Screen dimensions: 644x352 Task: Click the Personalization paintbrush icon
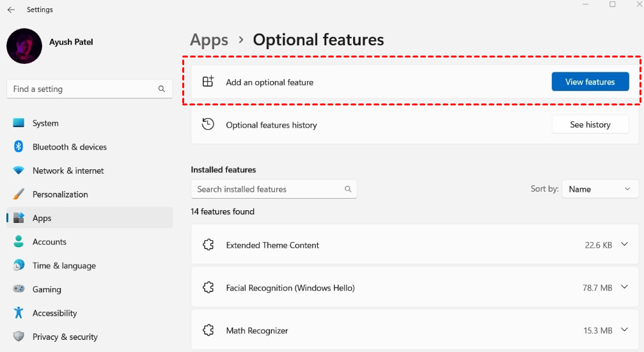click(x=19, y=194)
